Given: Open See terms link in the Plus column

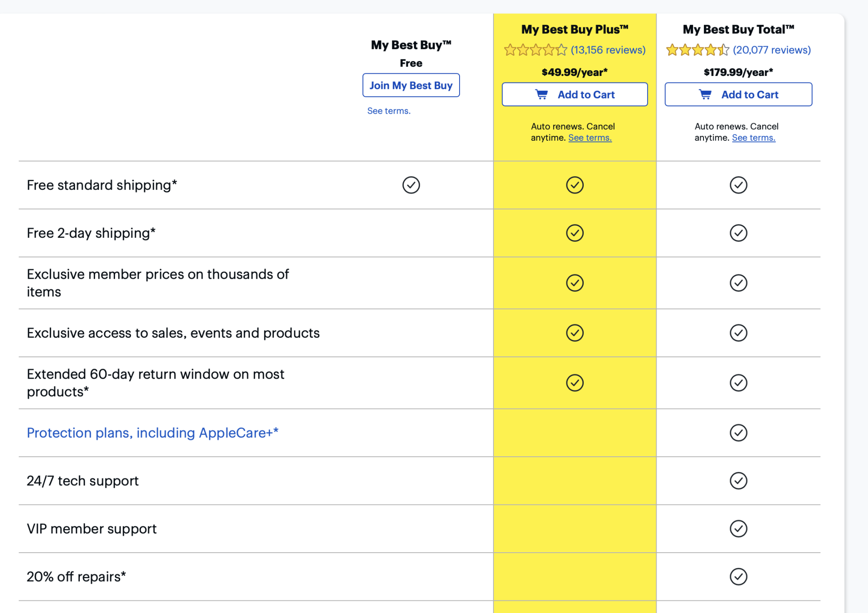Looking at the screenshot, I should [590, 138].
